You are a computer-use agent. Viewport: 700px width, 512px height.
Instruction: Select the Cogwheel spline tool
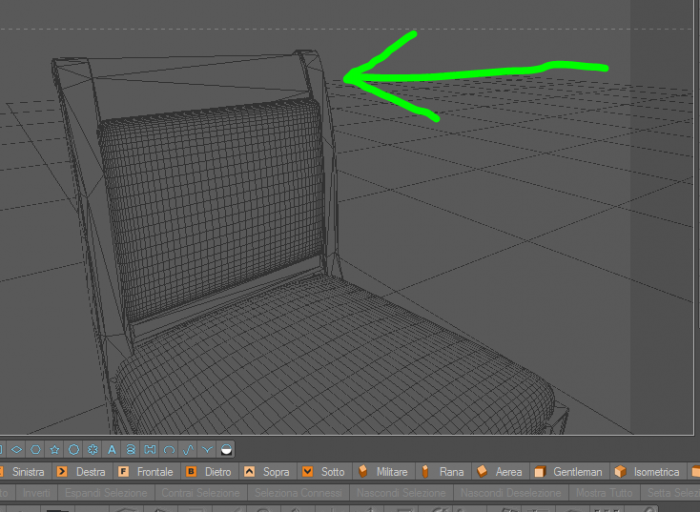(74, 450)
